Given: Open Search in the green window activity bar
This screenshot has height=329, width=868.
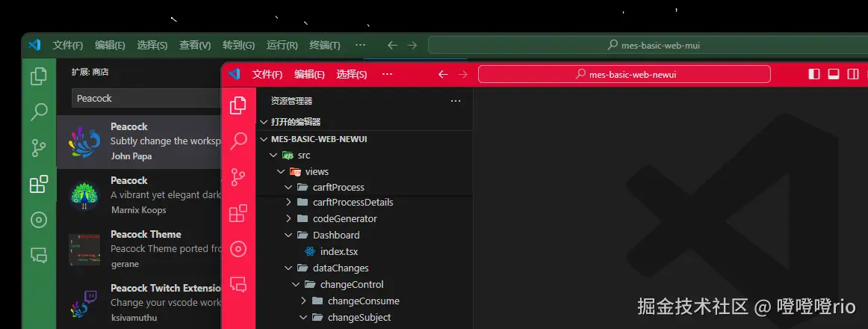Looking at the screenshot, I should click(38, 111).
